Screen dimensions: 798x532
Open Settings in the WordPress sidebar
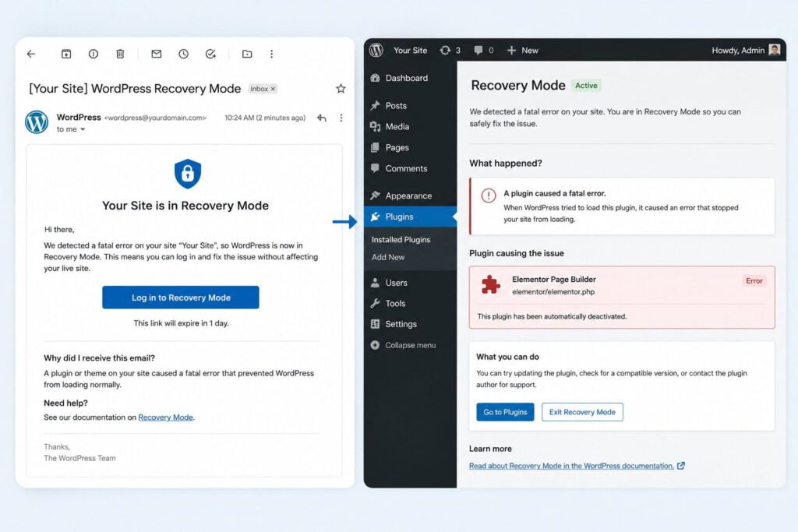(x=410, y=324)
